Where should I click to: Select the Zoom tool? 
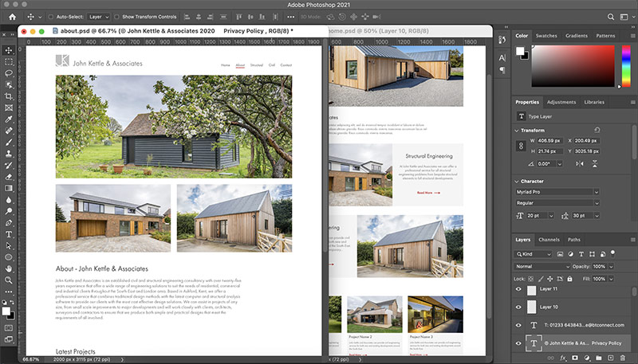click(9, 280)
